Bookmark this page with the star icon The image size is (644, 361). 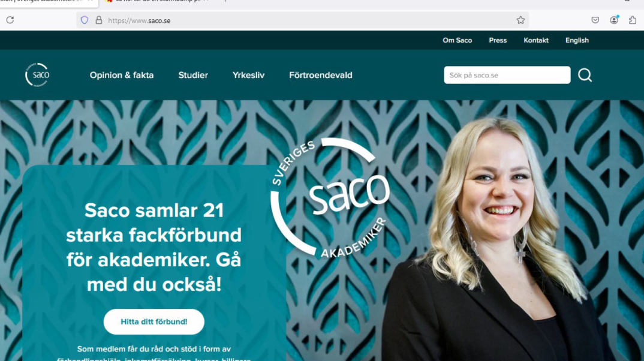click(x=520, y=20)
